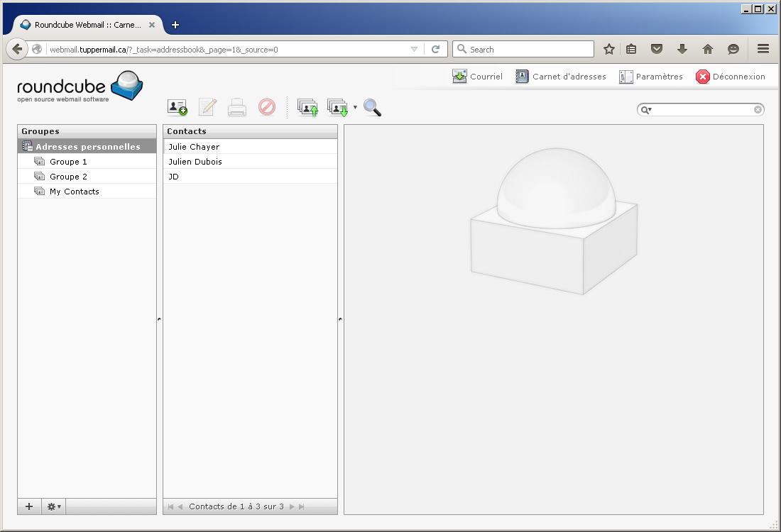Click the export contacts icon

coord(337,107)
